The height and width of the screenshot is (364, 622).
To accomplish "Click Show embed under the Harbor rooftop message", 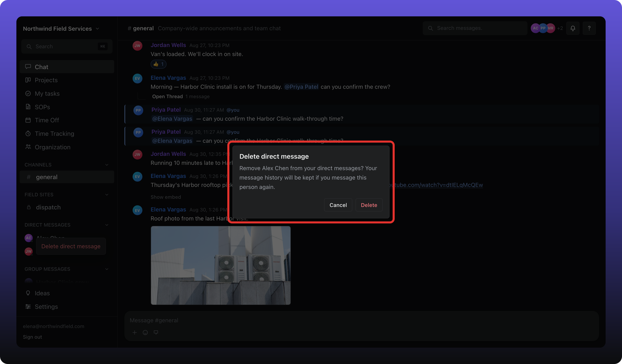I will tap(166, 197).
